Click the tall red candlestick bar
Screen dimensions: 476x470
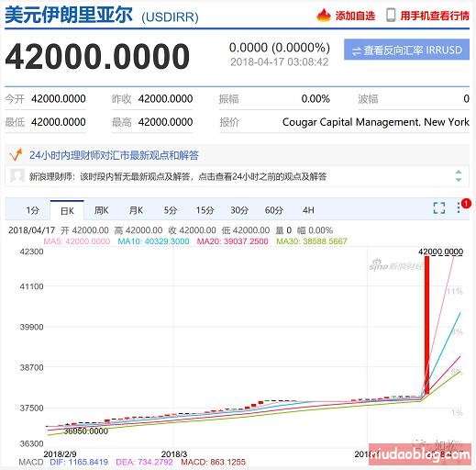(x=426, y=325)
